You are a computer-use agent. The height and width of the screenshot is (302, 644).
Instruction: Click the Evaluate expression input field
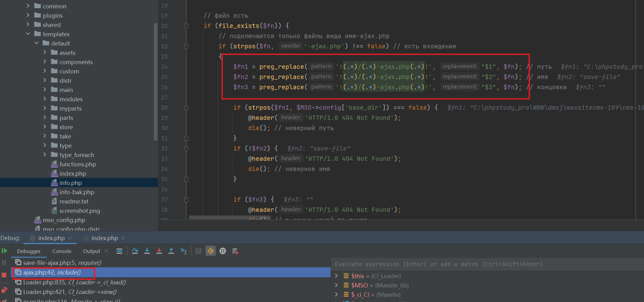click(483, 264)
